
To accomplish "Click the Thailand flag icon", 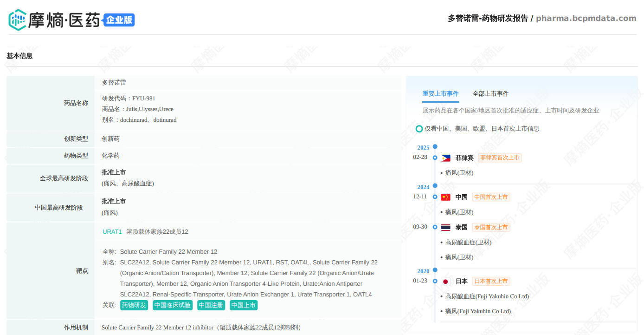I will coord(445,227).
